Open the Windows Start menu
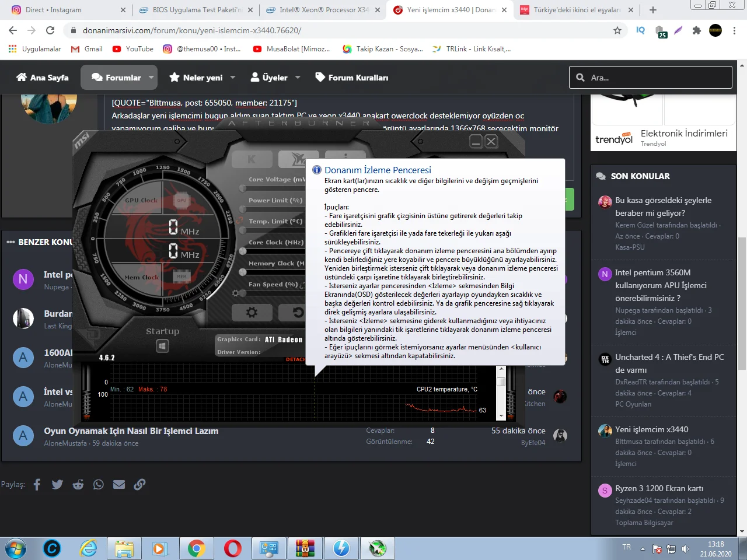 click(x=16, y=548)
